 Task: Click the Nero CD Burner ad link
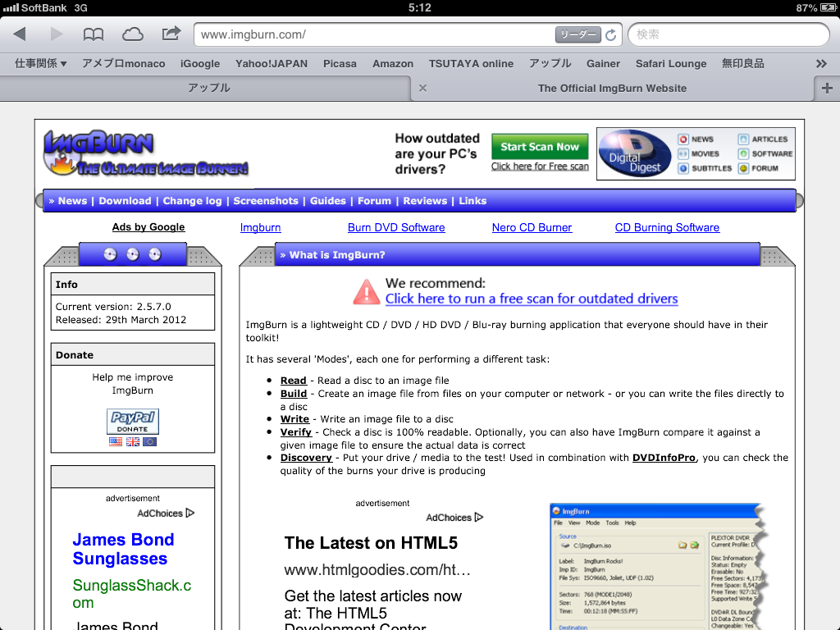click(x=532, y=228)
